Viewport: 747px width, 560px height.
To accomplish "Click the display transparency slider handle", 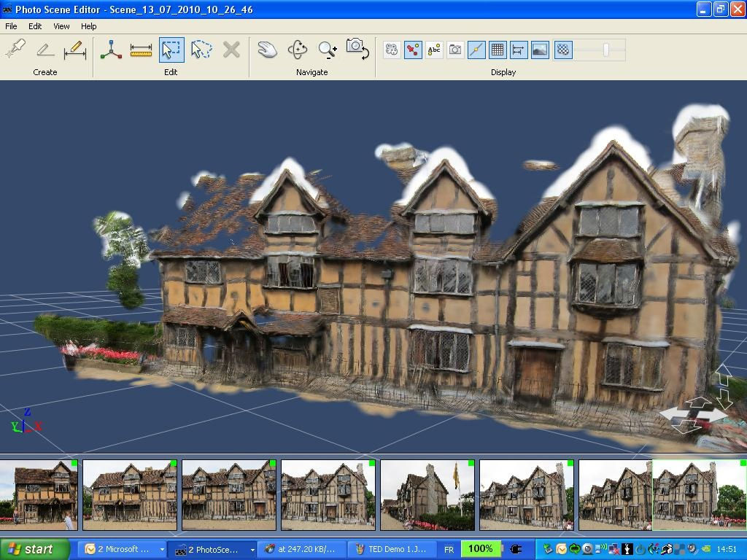I will click(x=606, y=50).
